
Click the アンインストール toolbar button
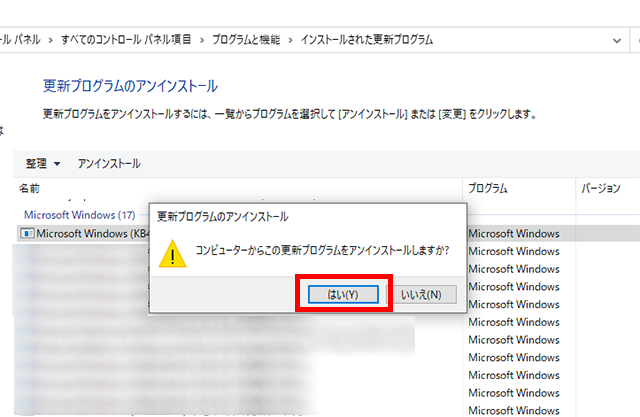pos(109,164)
